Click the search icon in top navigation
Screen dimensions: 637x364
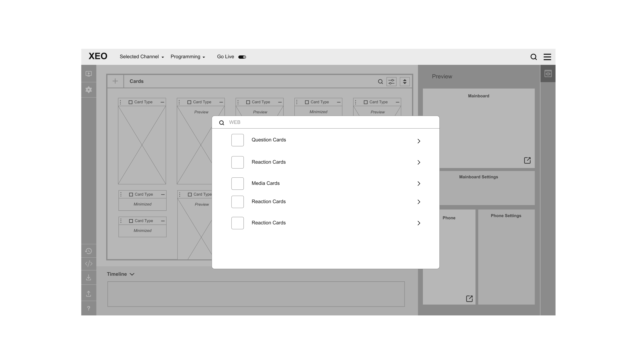(x=533, y=56)
